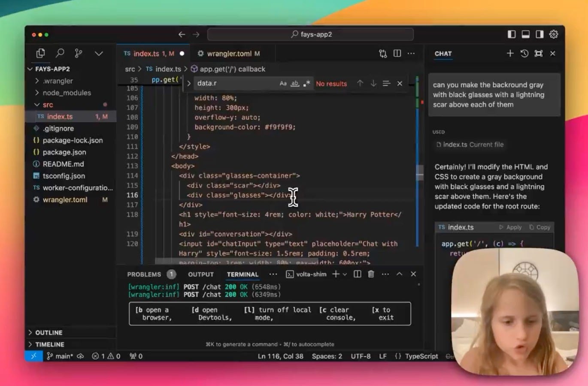
Task: Toggle Match Case in find widget
Action: point(283,84)
